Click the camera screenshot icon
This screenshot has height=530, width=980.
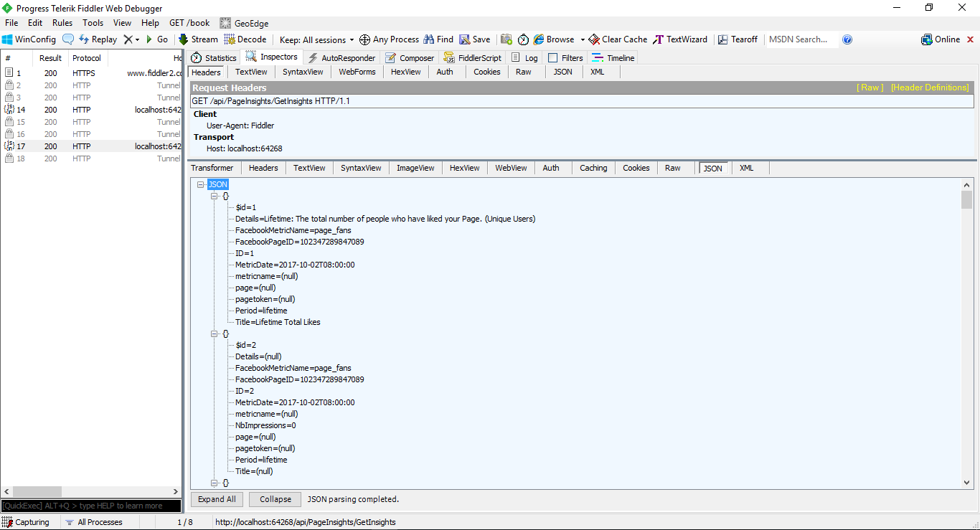[507, 39]
